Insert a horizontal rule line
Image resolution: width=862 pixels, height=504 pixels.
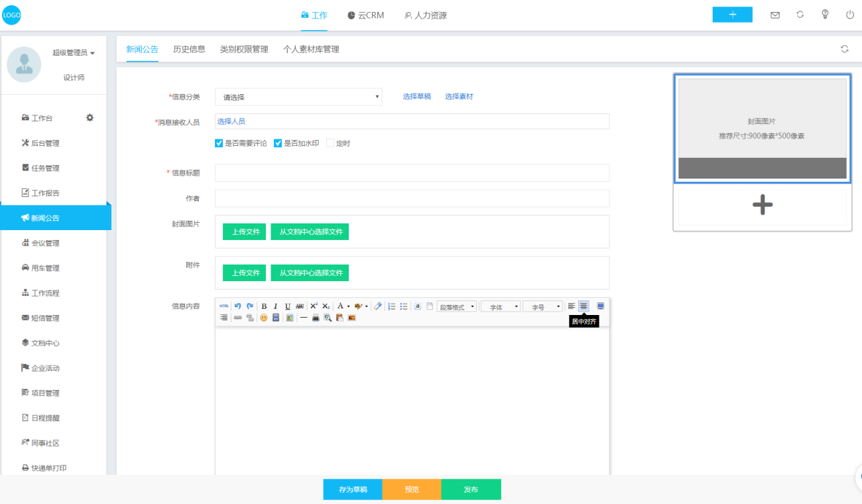(304, 318)
